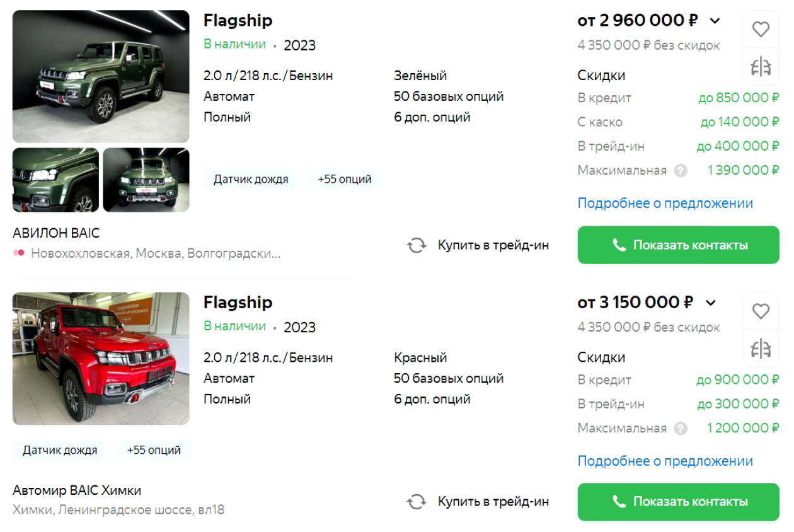The width and height of the screenshot is (794, 532).
Task: Show contacts for АВИЛОН BAIC dealer
Action: click(x=678, y=245)
